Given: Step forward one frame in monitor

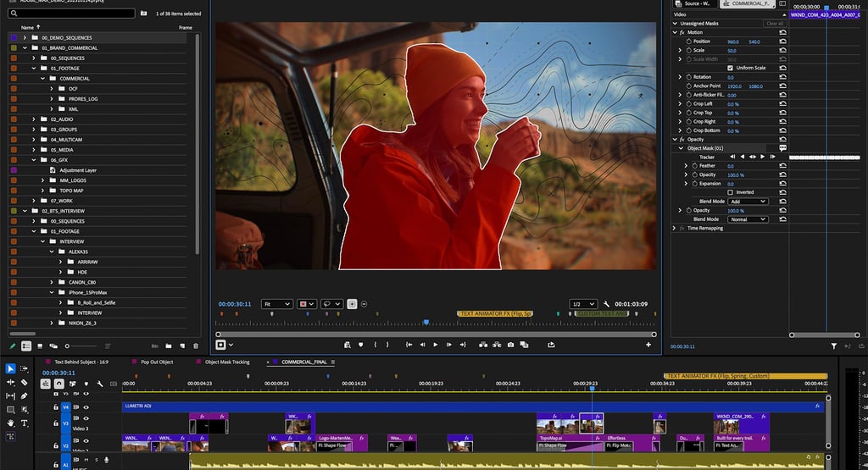Looking at the screenshot, I should tap(449, 345).
